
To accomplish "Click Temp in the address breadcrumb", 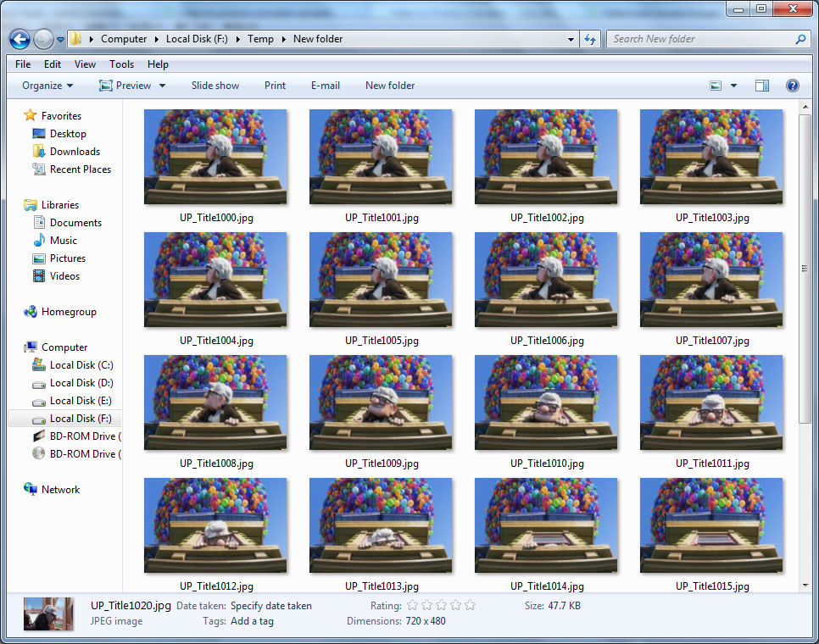I will (260, 39).
